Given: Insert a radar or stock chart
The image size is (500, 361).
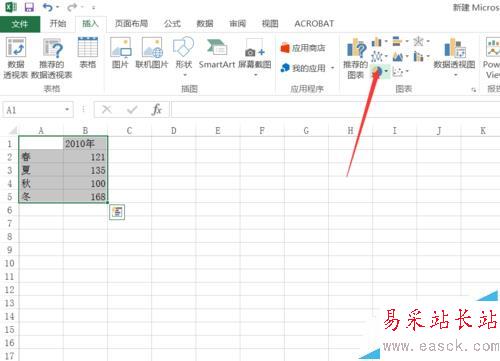Looking at the screenshot, I should pos(418,41).
